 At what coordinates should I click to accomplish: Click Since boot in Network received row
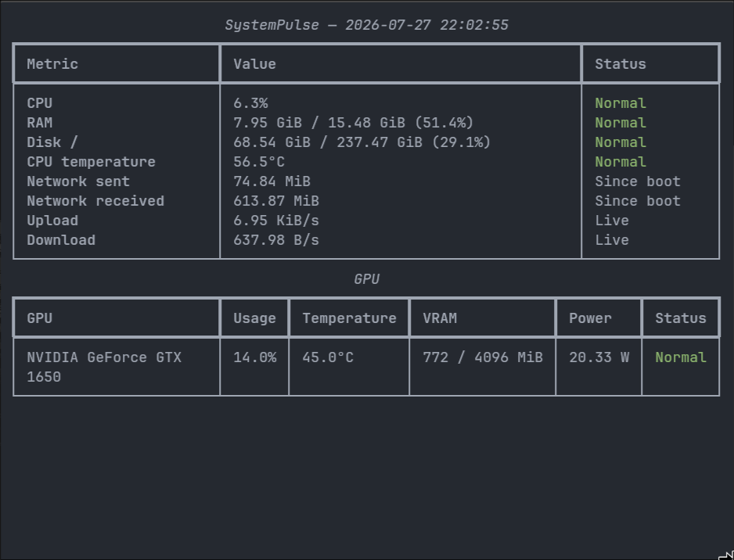click(x=638, y=201)
